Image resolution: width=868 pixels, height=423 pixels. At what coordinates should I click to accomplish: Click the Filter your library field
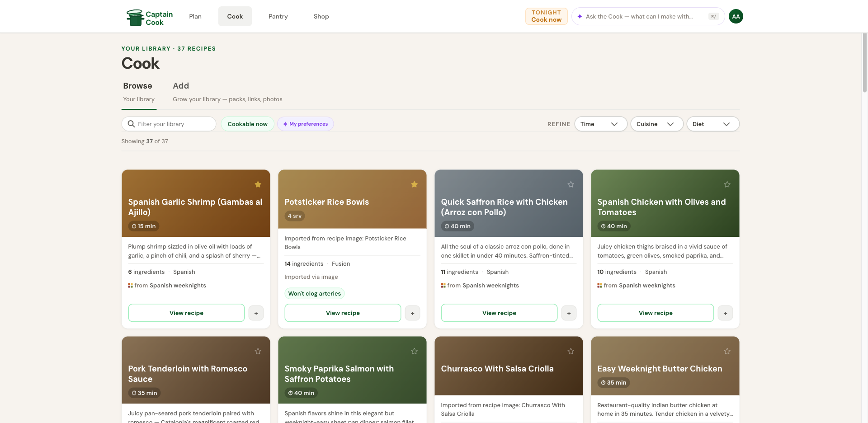[169, 124]
